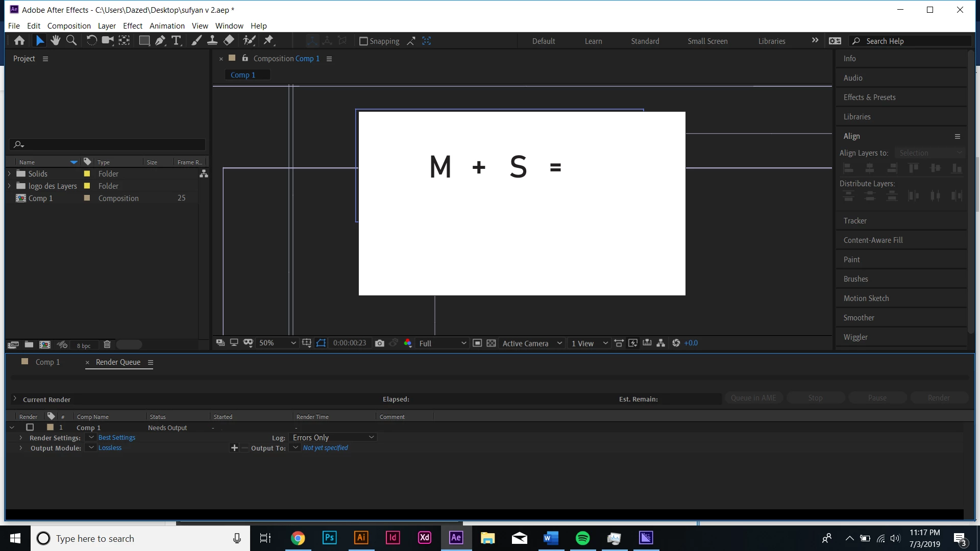Switch to the Comp 1 timeline tab

coord(47,362)
